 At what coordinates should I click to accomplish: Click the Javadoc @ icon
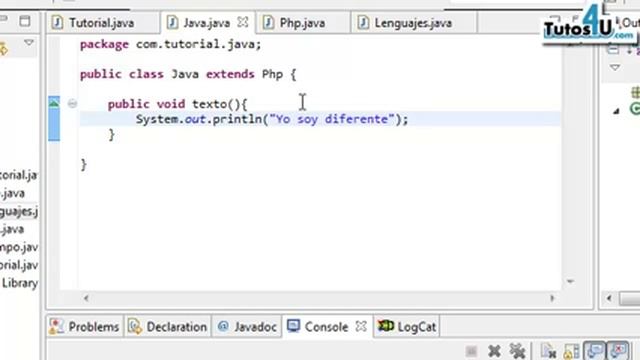[x=223, y=326]
